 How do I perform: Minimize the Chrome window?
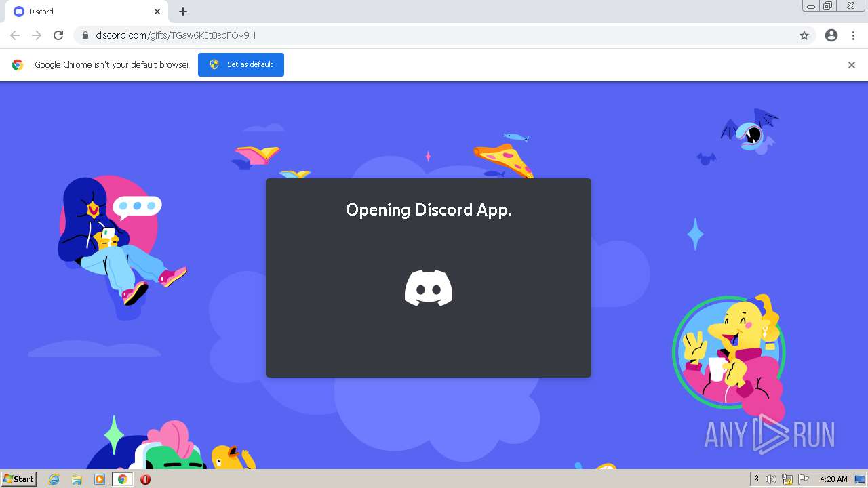pyautogui.click(x=811, y=6)
